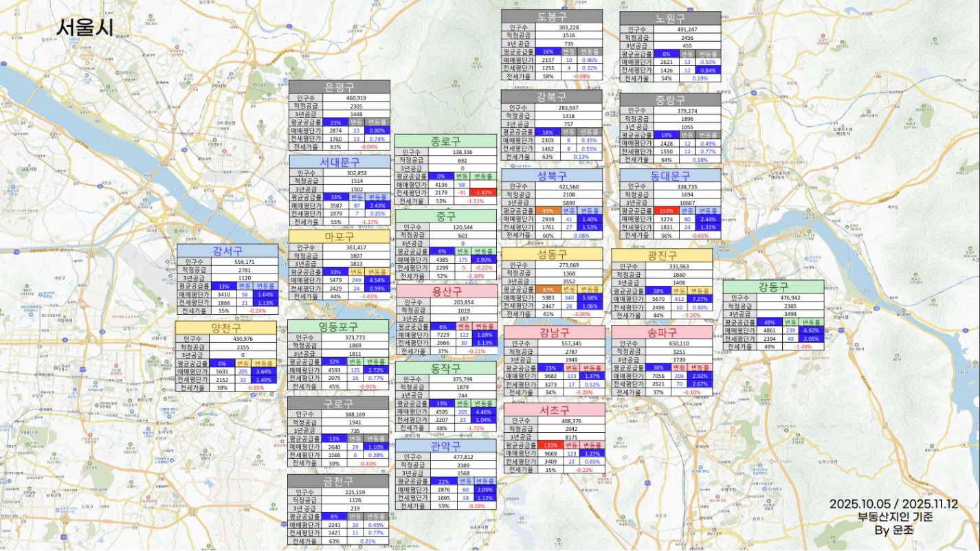The image size is (980, 551).
Task: Select the 서대문구 table header
Action: [x=339, y=162]
